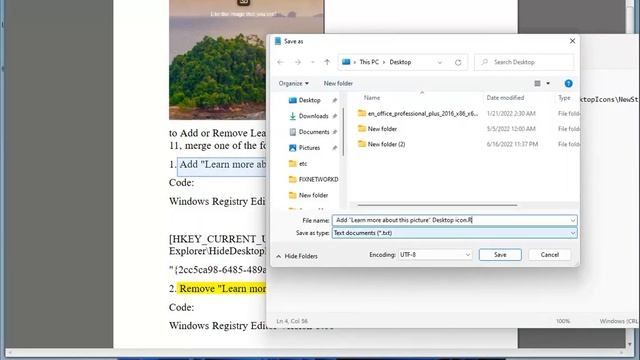Collapse with Hide Folders

[297, 256]
